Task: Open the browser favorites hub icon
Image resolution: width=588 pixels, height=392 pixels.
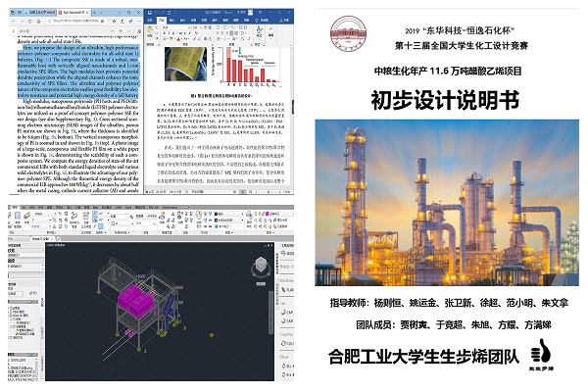Action: [x=114, y=22]
